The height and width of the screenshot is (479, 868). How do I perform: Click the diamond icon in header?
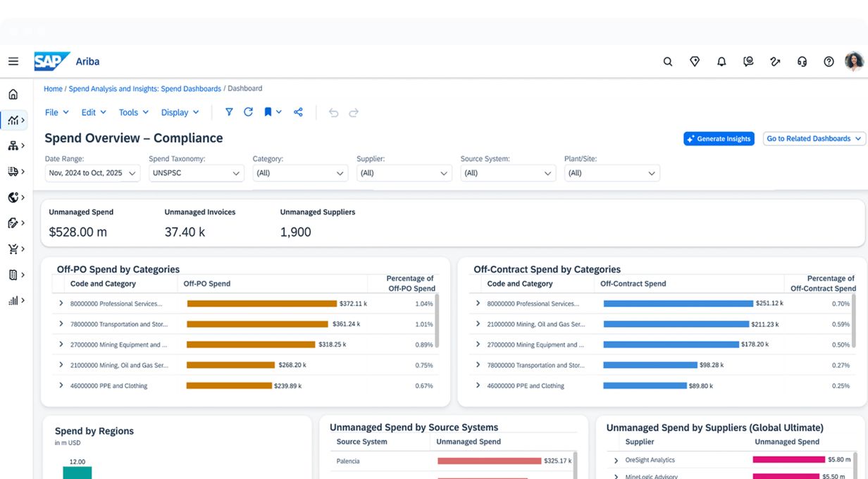click(695, 61)
